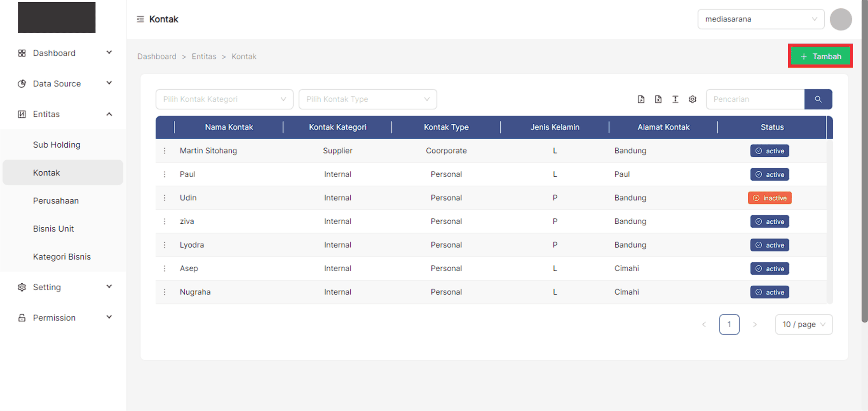Open Perusahaan in the sidebar
Viewport: 868px width, 411px height.
click(56, 201)
